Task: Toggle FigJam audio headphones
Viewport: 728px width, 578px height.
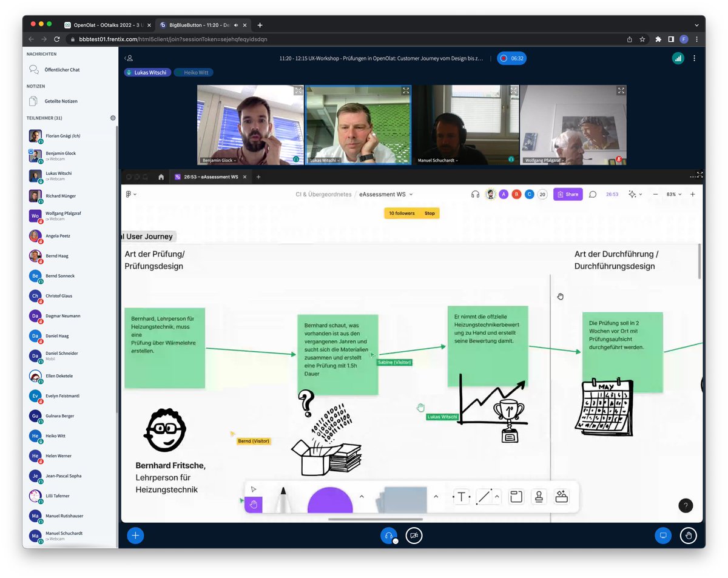Action: (x=476, y=194)
